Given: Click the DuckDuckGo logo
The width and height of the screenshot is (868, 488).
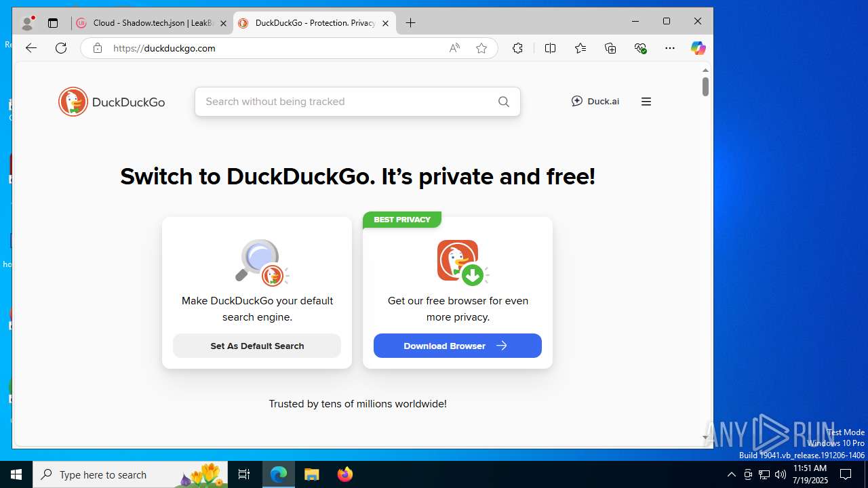Looking at the screenshot, I should pos(112,102).
